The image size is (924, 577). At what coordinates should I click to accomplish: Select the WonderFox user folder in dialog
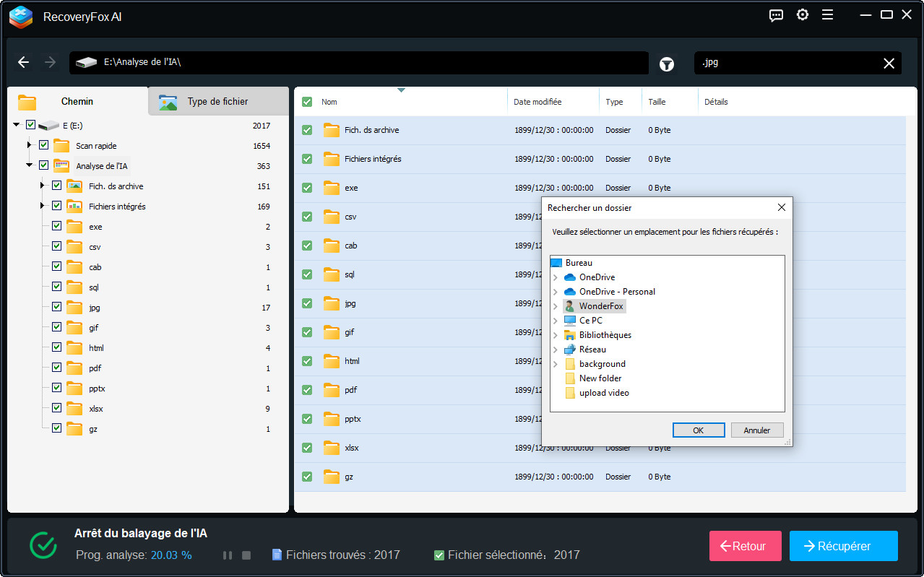[601, 306]
